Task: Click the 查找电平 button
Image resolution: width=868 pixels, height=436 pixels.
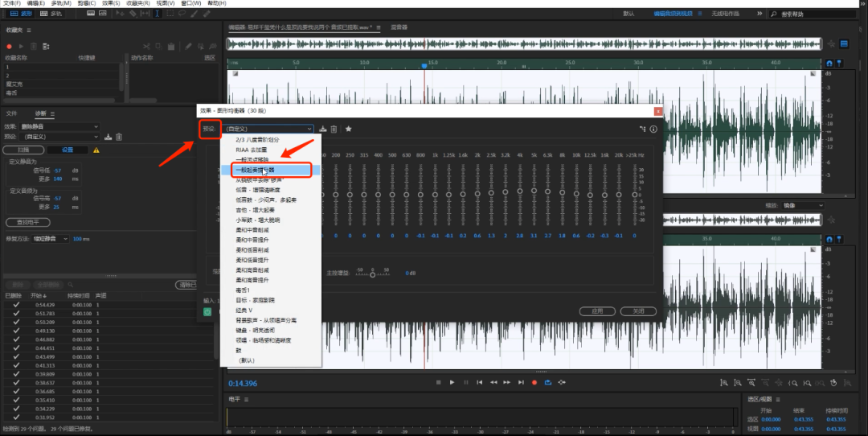Action: 27,223
